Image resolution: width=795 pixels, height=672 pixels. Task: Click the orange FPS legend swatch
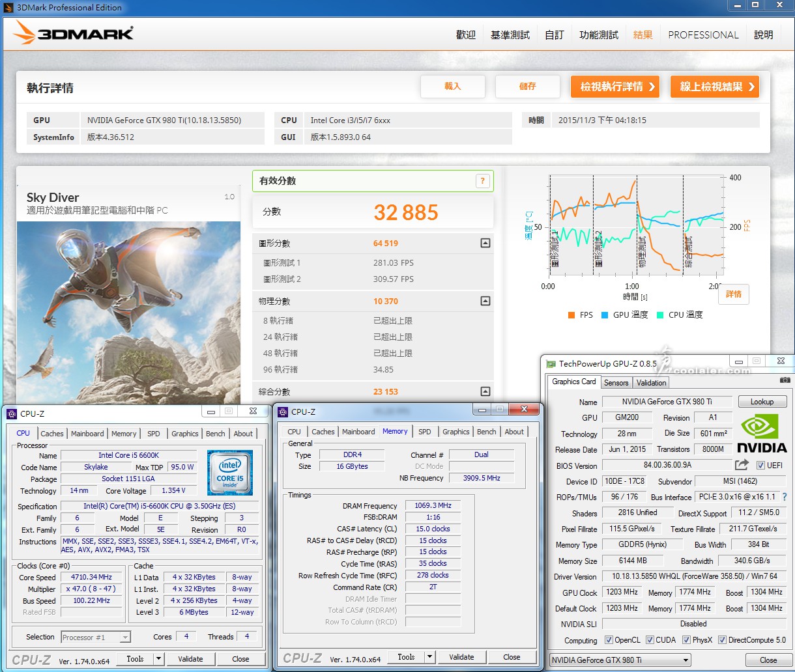pyautogui.click(x=571, y=315)
